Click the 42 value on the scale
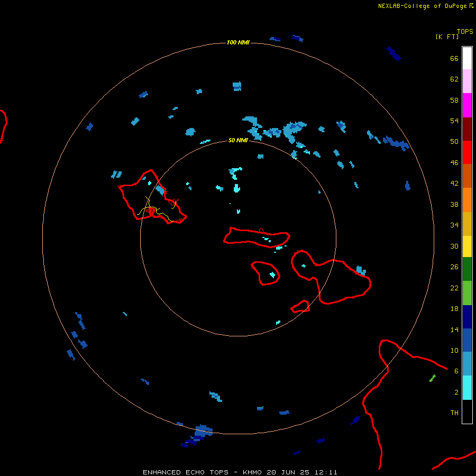 [454, 184]
